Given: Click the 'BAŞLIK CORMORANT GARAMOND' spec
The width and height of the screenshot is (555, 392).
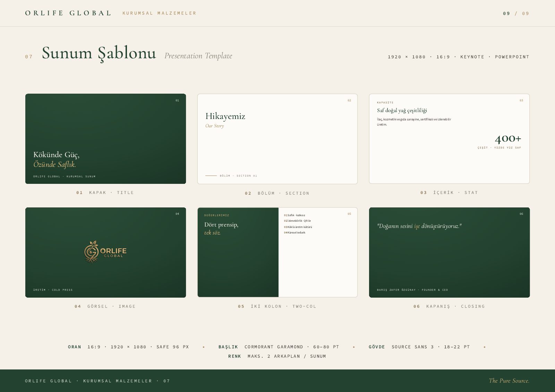Looking at the screenshot, I should pyautogui.click(x=279, y=347).
